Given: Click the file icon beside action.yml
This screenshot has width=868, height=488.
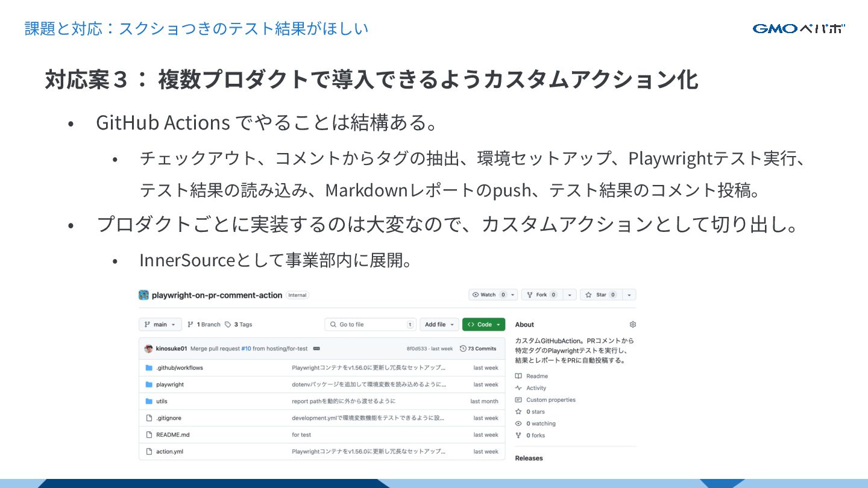Looking at the screenshot, I should (149, 451).
